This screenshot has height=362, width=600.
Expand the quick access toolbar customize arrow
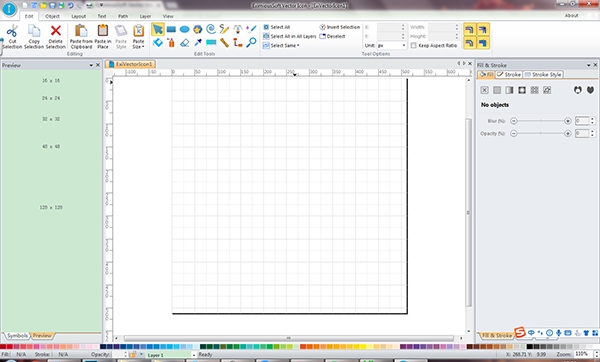tap(101, 5)
